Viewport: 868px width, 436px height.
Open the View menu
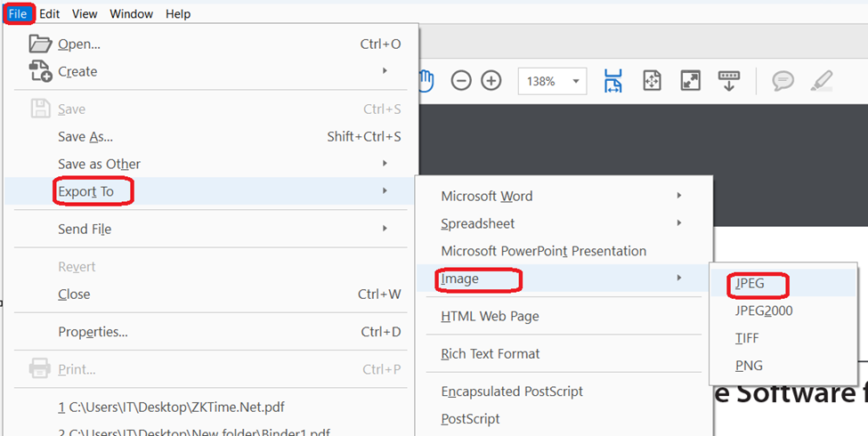(x=85, y=14)
